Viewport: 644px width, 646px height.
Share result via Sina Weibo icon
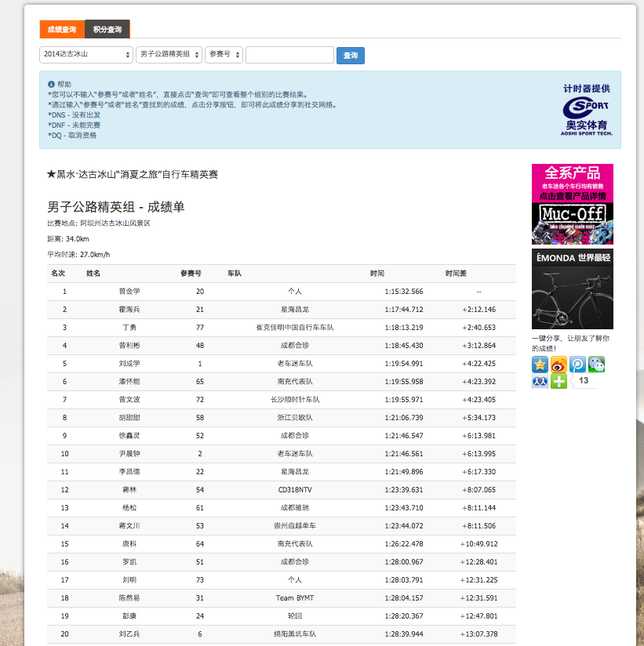558,365
